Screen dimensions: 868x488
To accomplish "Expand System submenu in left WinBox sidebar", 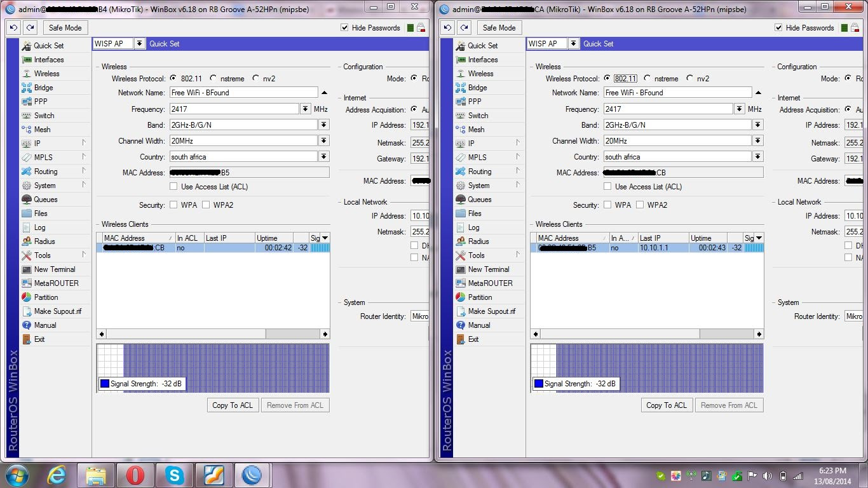I will click(x=83, y=185).
